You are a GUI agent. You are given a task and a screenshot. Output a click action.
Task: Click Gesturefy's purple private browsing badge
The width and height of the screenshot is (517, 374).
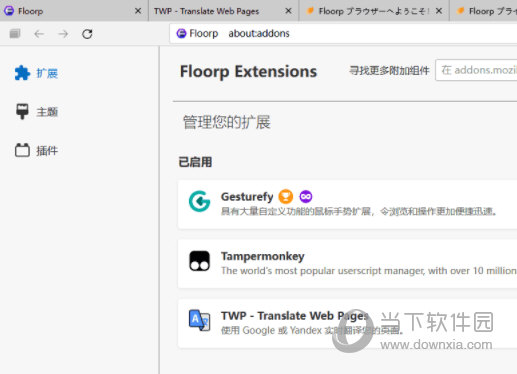[306, 196]
